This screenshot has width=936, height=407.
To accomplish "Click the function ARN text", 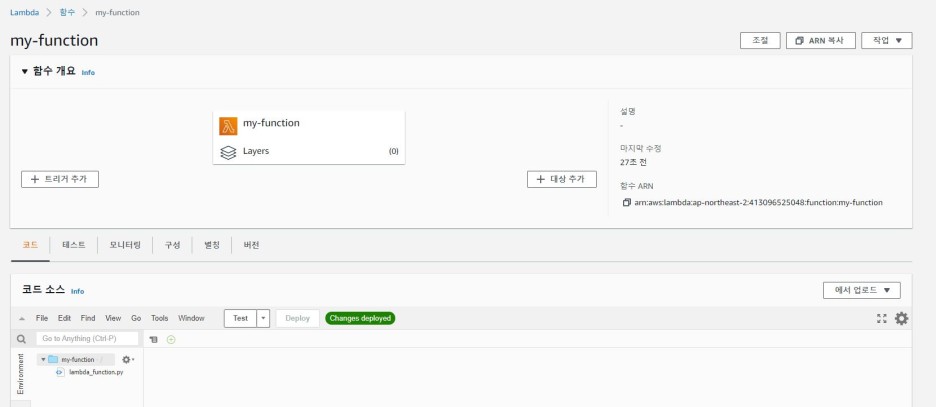I will pos(758,202).
